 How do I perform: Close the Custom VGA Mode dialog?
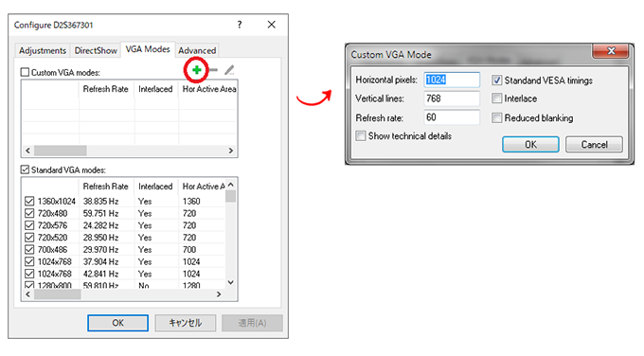(610, 50)
